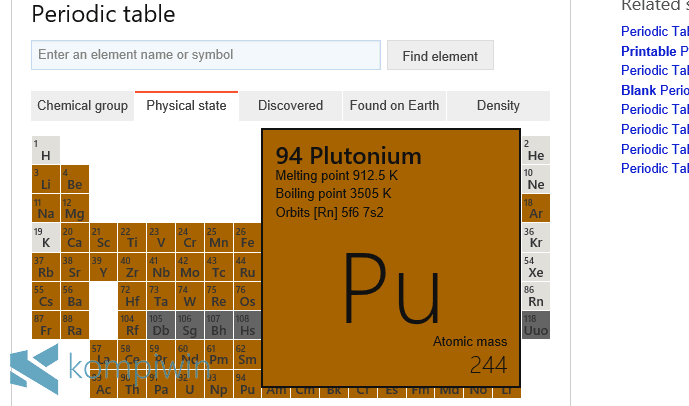Select the Hafnium (Hf) cell
689x406 pixels.
click(x=132, y=296)
